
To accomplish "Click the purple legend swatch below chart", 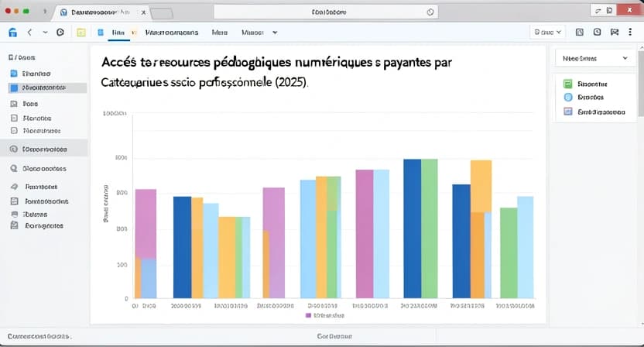I will point(308,315).
